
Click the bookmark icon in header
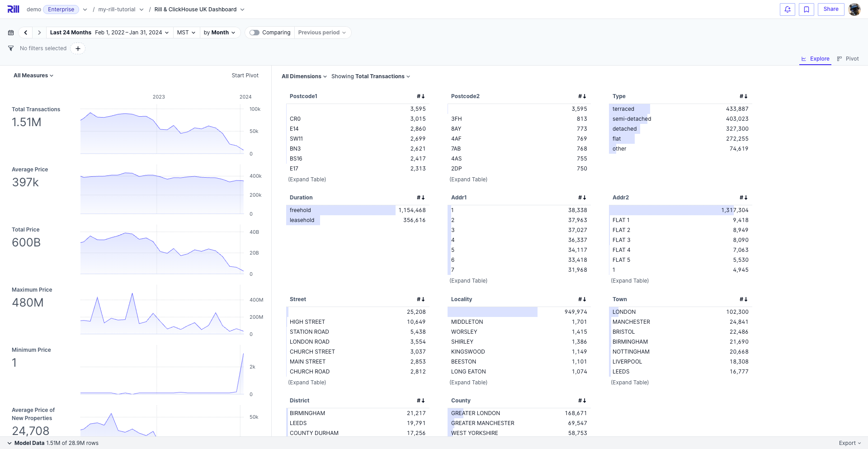pos(806,9)
